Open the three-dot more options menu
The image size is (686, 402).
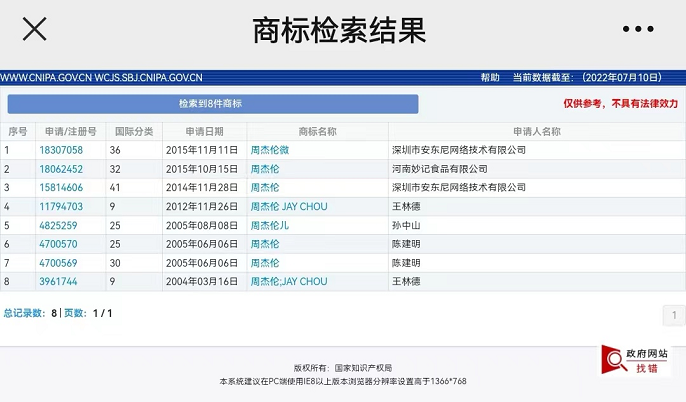click(x=638, y=29)
